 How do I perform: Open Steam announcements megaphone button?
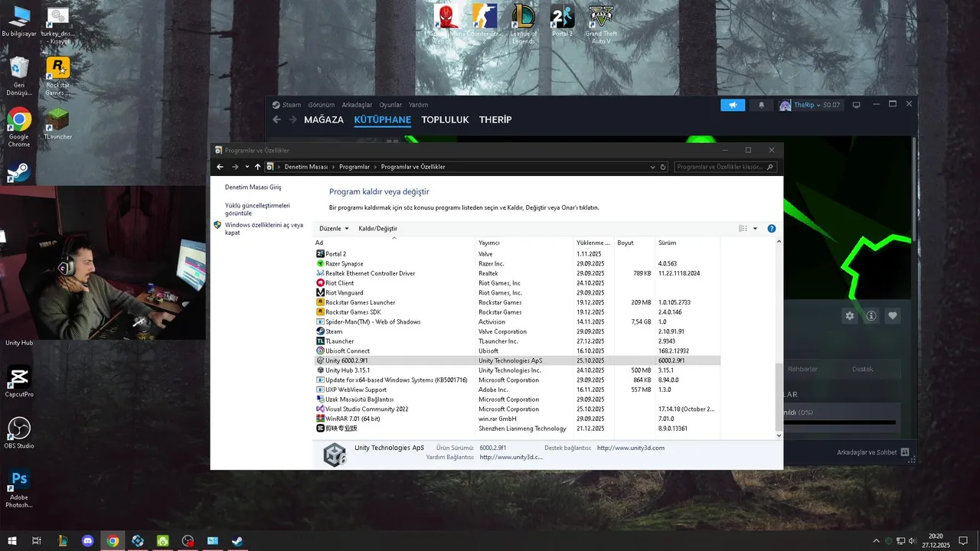[x=733, y=105]
